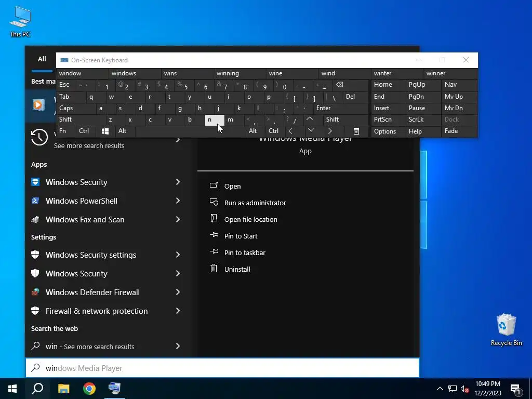Screen dimensions: 532x399
Task: Toggle the ScrLk key
Action: [423, 119]
